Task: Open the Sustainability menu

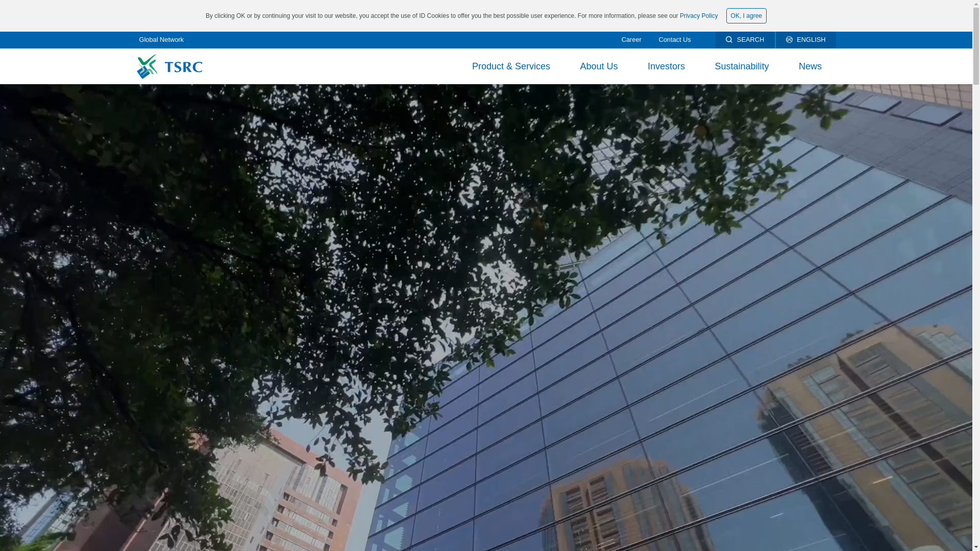Action: coord(742,66)
